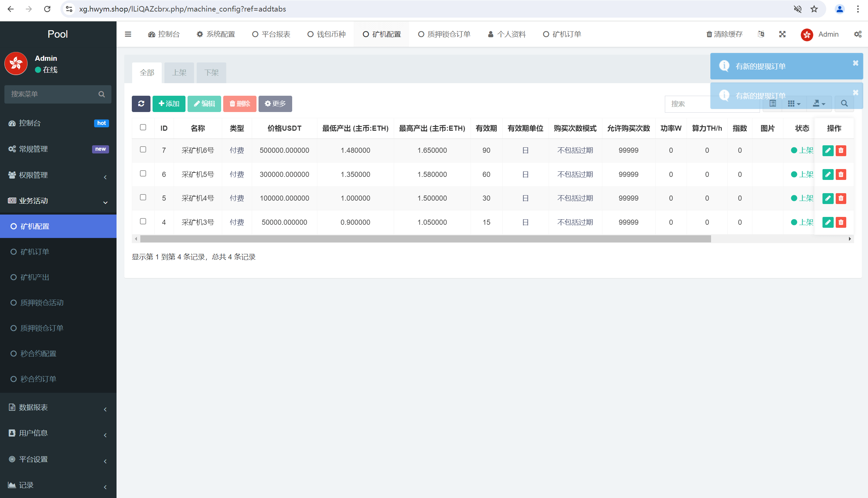The width and height of the screenshot is (868, 498).
Task: Switch to the 上架 tab
Action: click(x=179, y=72)
